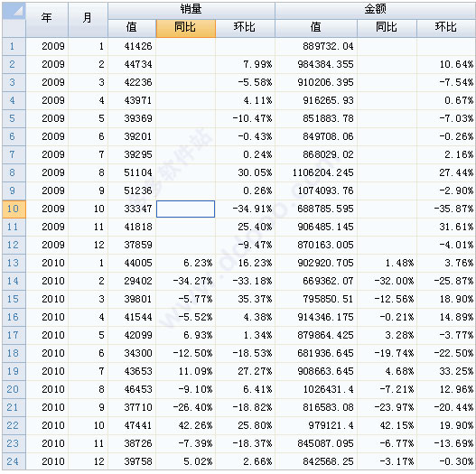Image resolution: width=476 pixels, height=474 pixels.
Task: Select row header number 10
Action: click(x=14, y=209)
